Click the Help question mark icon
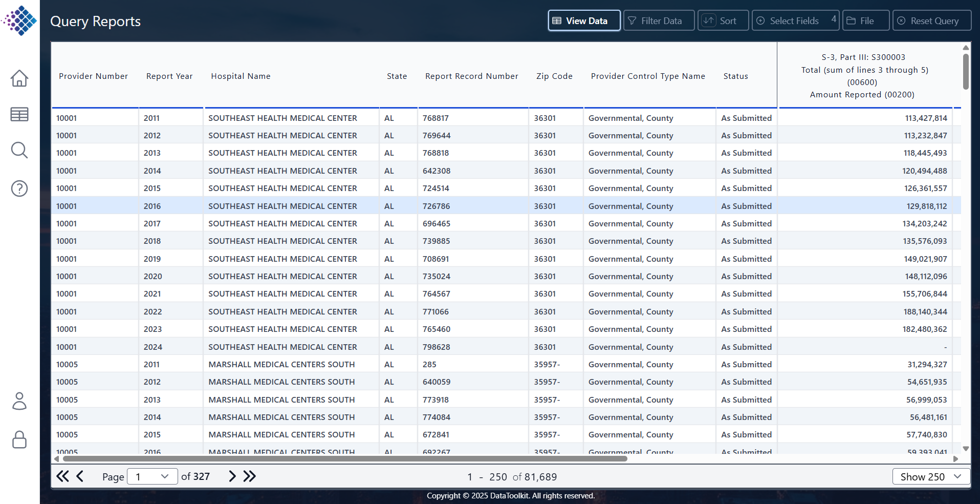The image size is (980, 504). click(x=19, y=188)
